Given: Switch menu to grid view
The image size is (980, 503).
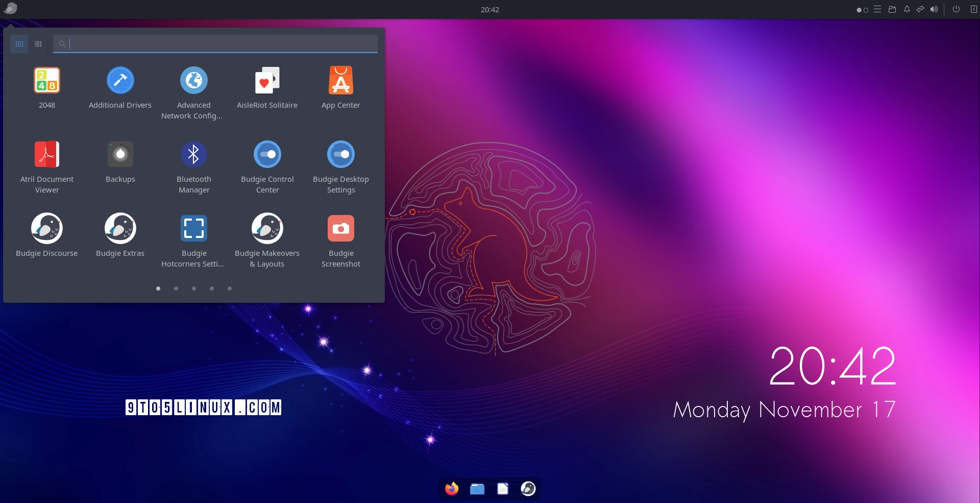Looking at the screenshot, I should (19, 44).
